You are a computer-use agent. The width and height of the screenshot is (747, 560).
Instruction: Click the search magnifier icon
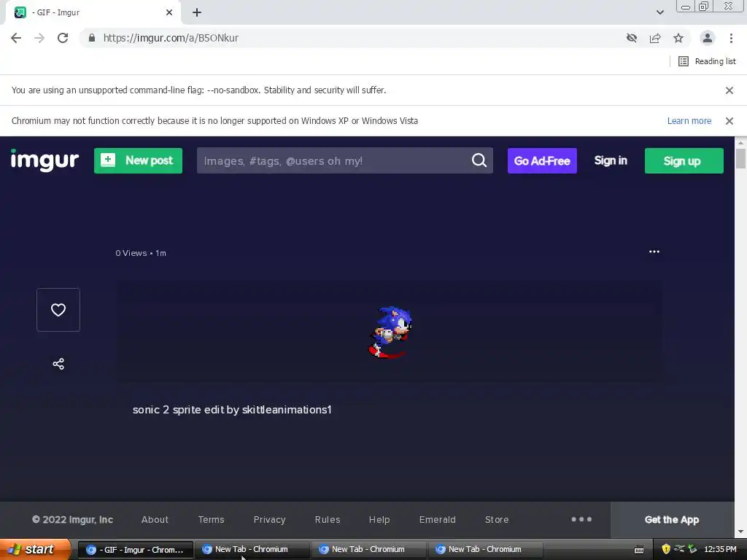(479, 160)
